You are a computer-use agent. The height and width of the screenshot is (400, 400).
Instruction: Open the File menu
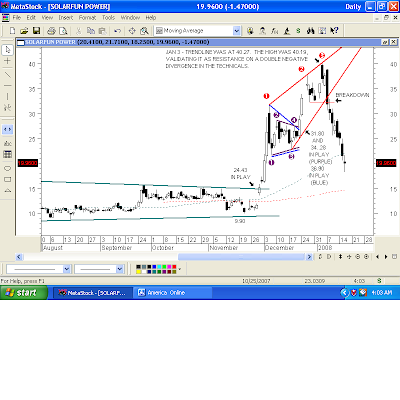pos(16,18)
